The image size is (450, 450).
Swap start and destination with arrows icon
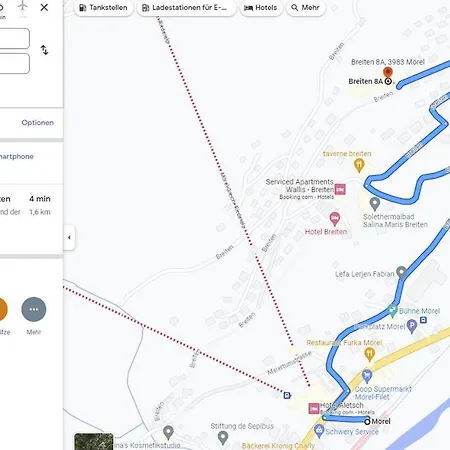click(44, 50)
